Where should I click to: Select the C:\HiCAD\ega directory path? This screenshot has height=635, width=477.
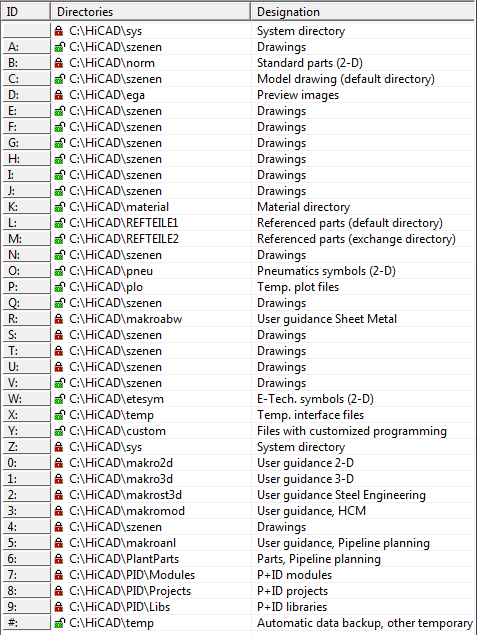[107, 95]
